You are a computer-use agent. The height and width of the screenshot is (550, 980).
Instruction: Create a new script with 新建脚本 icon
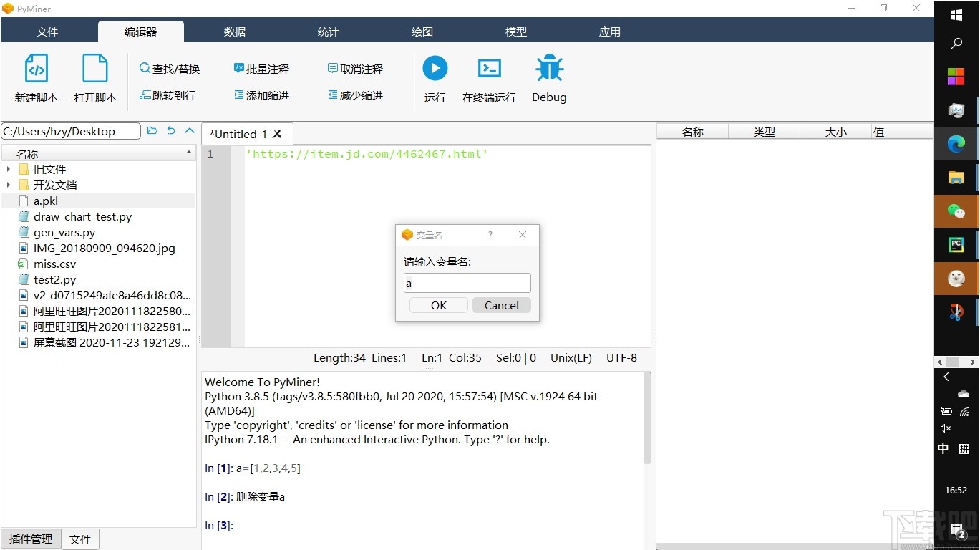pos(36,77)
